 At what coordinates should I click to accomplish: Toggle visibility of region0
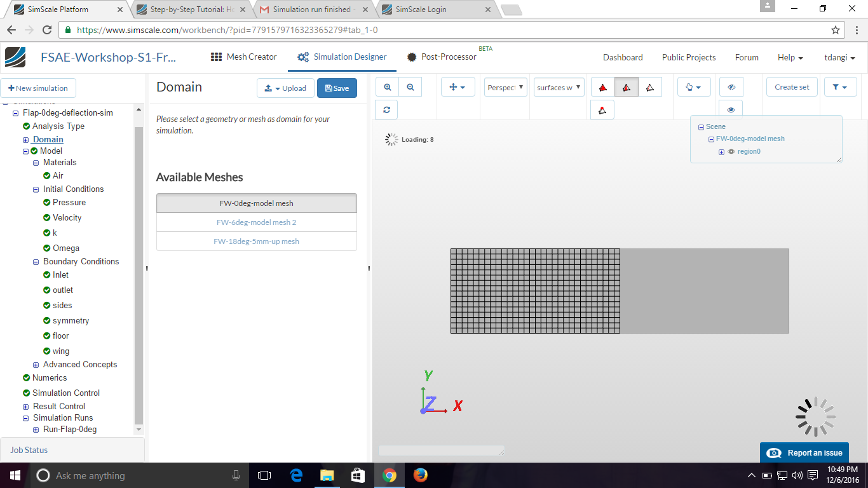point(731,152)
